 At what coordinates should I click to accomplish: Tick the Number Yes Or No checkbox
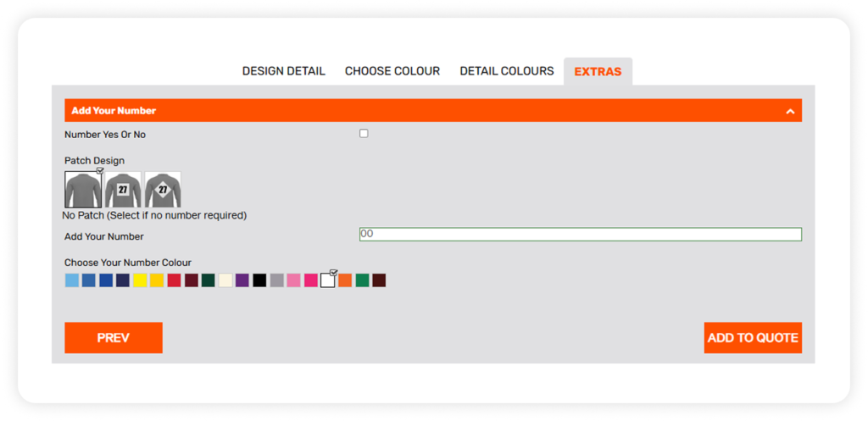(364, 134)
